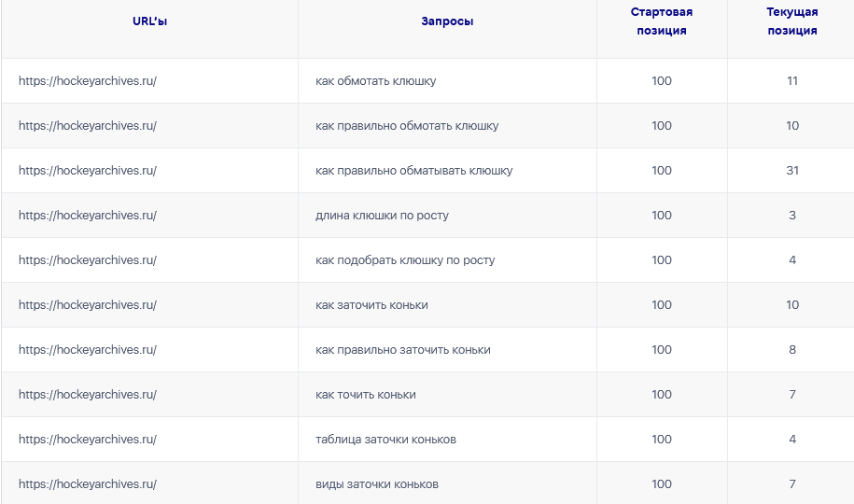Open URL link for 'как точить коньки' row

click(88, 395)
